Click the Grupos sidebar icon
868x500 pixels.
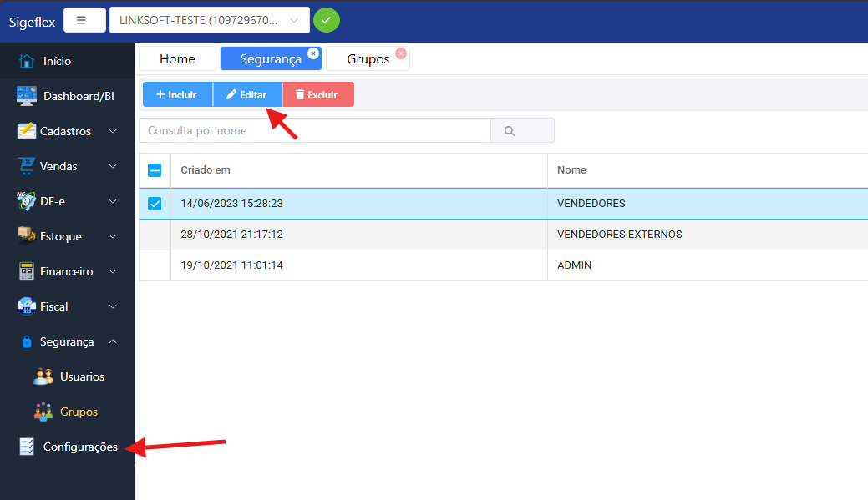pyautogui.click(x=43, y=412)
